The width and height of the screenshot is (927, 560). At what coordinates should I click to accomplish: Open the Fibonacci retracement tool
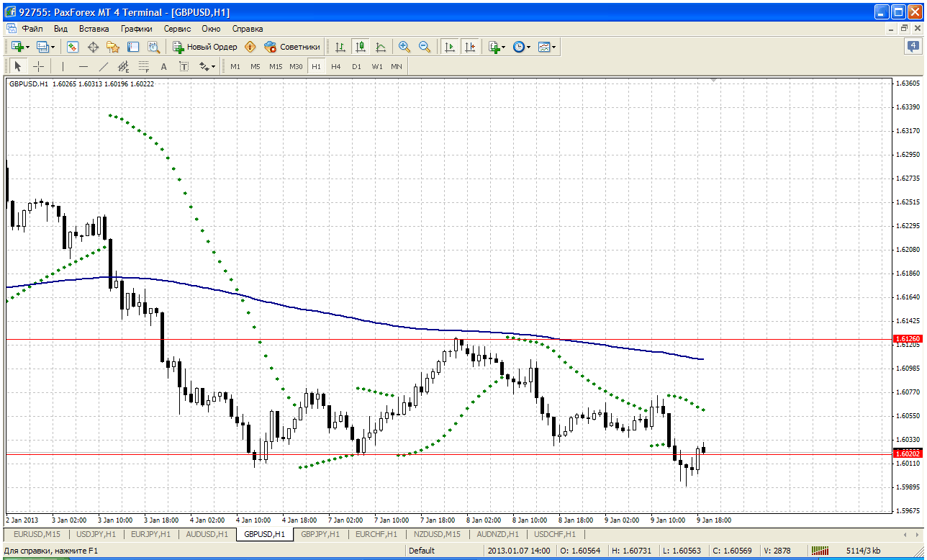[143, 66]
